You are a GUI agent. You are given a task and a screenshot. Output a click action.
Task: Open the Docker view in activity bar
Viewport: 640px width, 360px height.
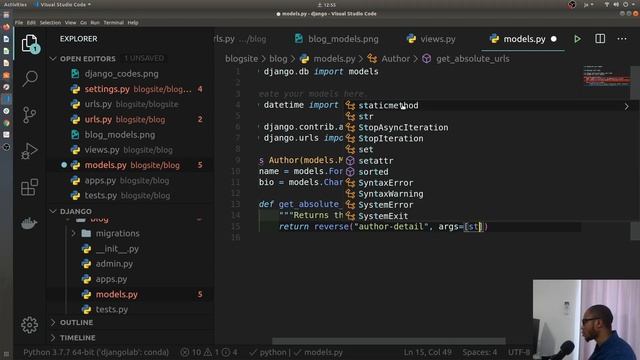click(x=29, y=223)
